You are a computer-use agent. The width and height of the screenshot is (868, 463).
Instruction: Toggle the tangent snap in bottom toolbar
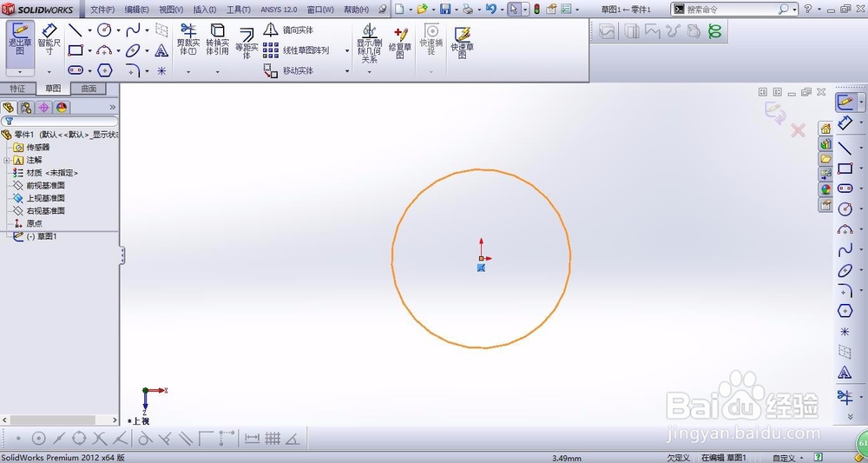click(x=144, y=439)
